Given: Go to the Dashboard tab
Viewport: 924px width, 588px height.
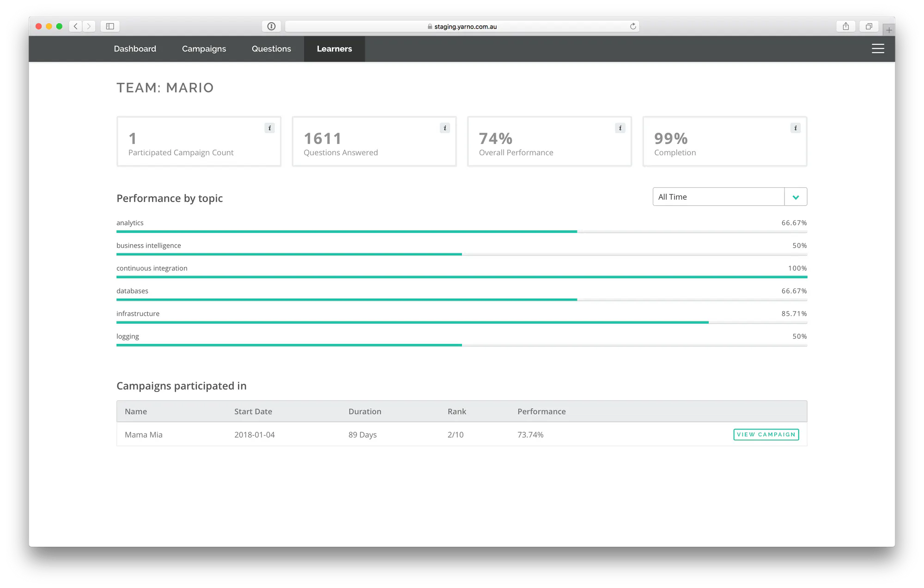Looking at the screenshot, I should coord(135,49).
